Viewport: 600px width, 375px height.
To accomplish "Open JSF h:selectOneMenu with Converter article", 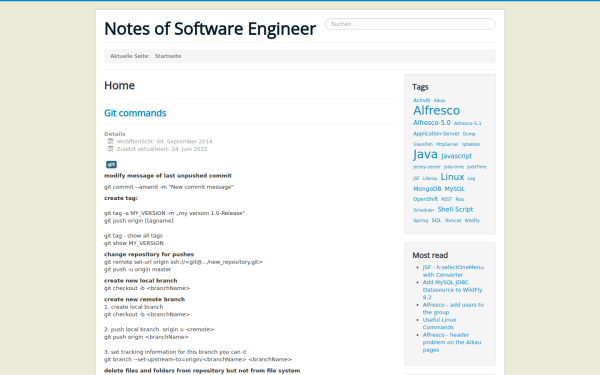I will point(453,271).
